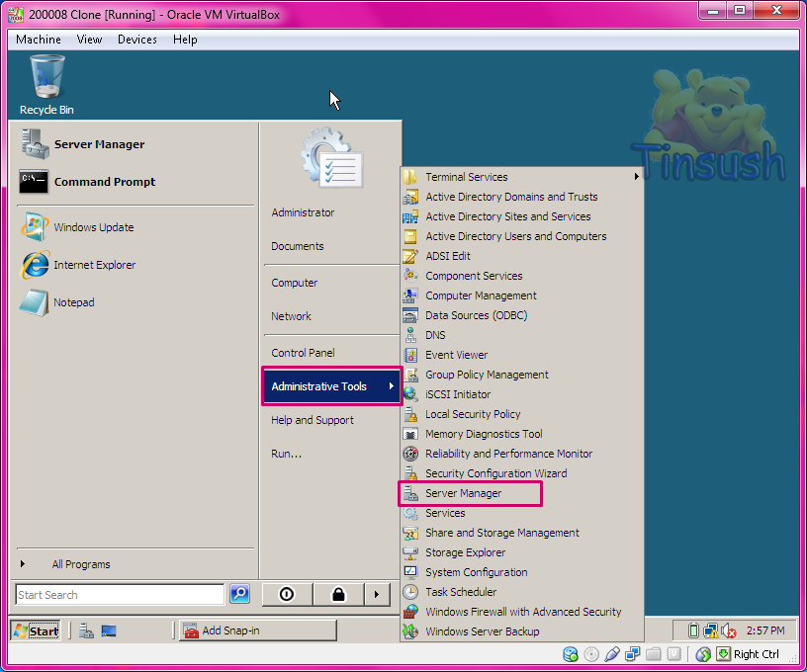
Task: Click the power button in Start menu
Action: [287, 594]
